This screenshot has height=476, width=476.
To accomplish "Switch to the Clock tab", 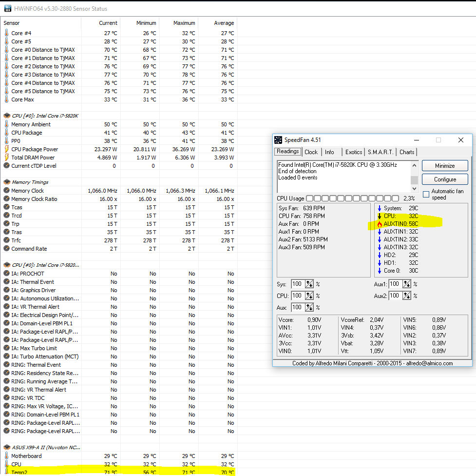I will pos(311,152).
